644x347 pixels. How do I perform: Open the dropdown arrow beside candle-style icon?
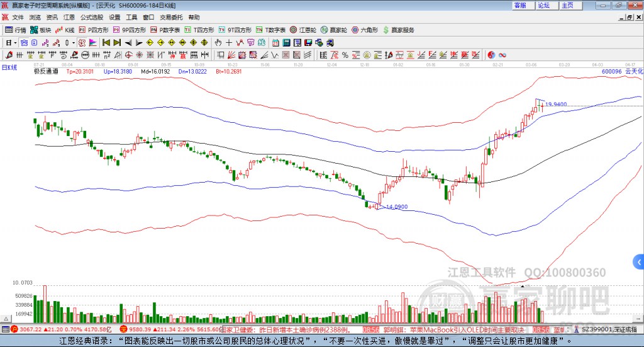tap(74, 43)
